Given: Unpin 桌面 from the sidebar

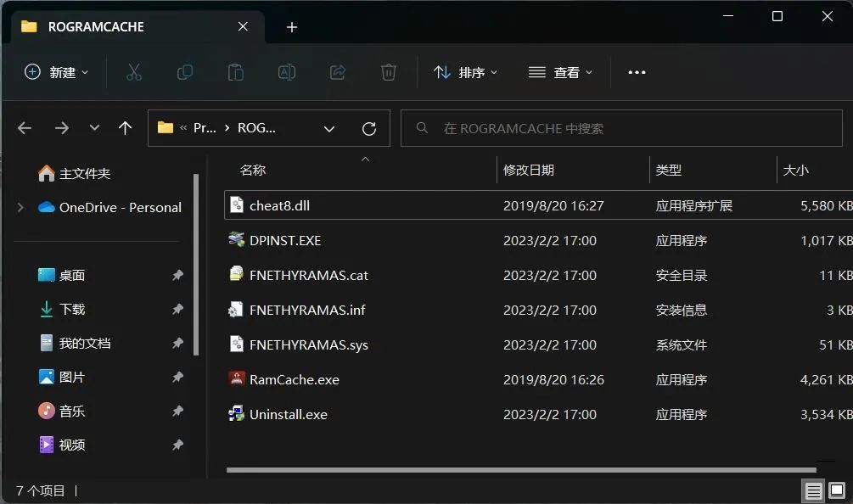Looking at the screenshot, I should [177, 275].
